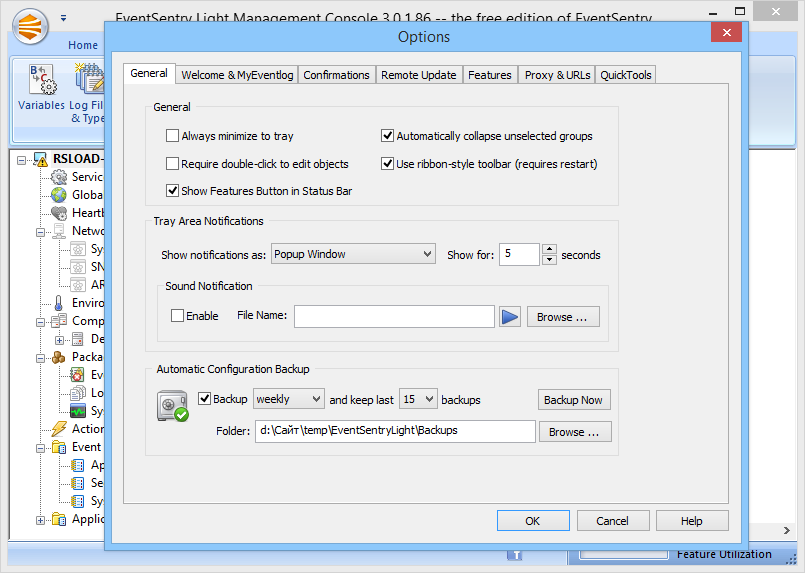Image resolution: width=805 pixels, height=573 pixels.
Task: Click the backup Folder path field
Action: point(395,431)
